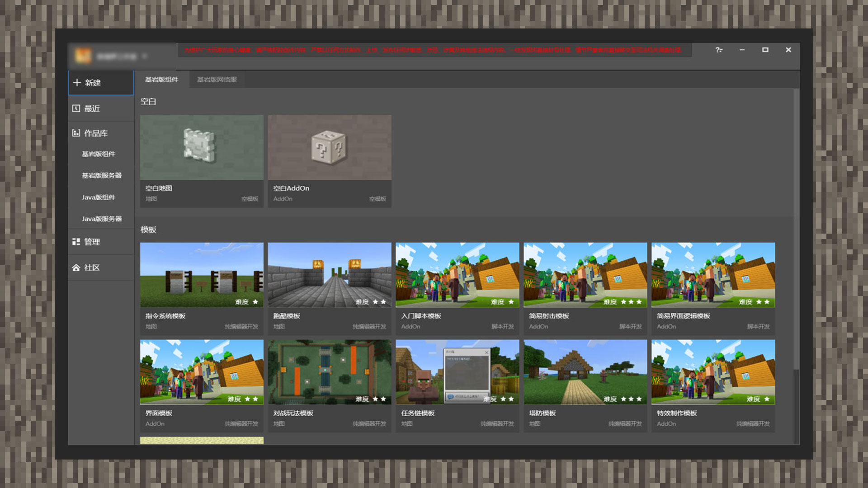The height and width of the screenshot is (488, 868).
Task: Open the 跑酷模板 parkour template thumbnail
Action: click(330, 275)
